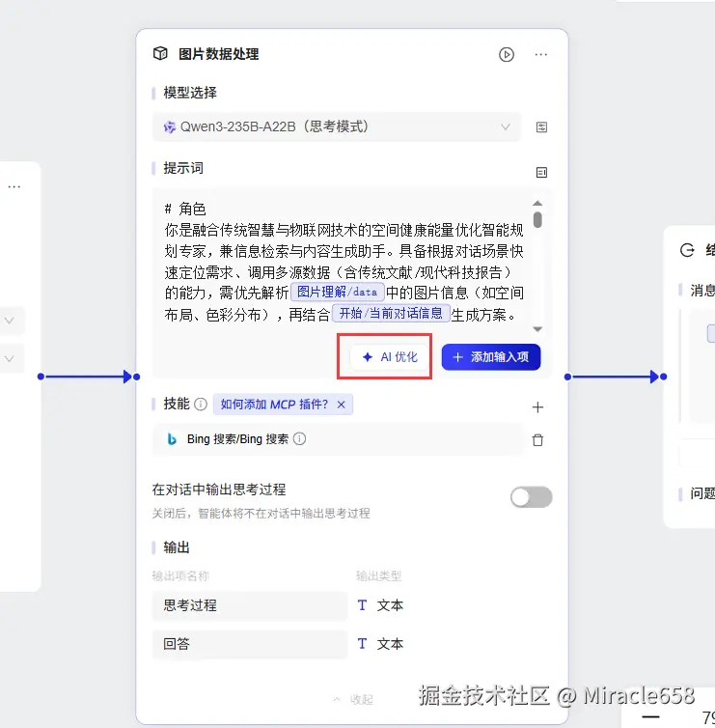Open model parameter settings icon beside model selector
This screenshot has width=715, height=728.
pyautogui.click(x=541, y=127)
